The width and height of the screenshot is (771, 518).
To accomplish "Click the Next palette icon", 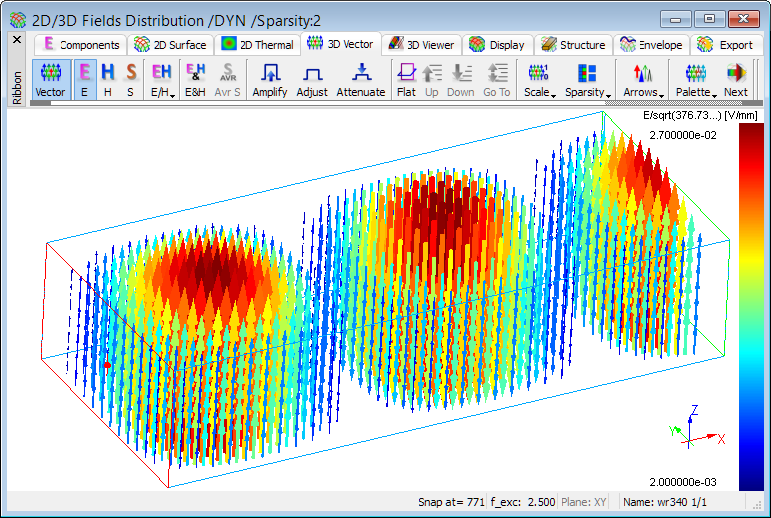I will [736, 79].
